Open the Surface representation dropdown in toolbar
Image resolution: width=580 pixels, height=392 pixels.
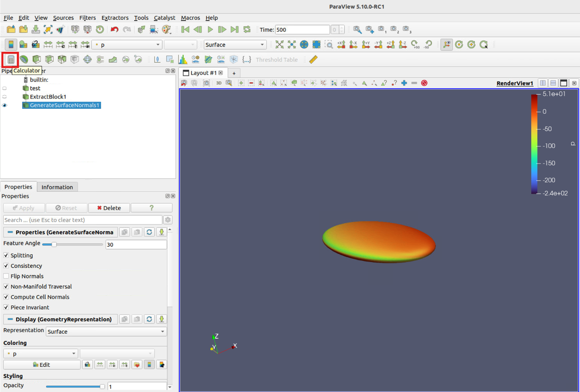pyautogui.click(x=234, y=45)
